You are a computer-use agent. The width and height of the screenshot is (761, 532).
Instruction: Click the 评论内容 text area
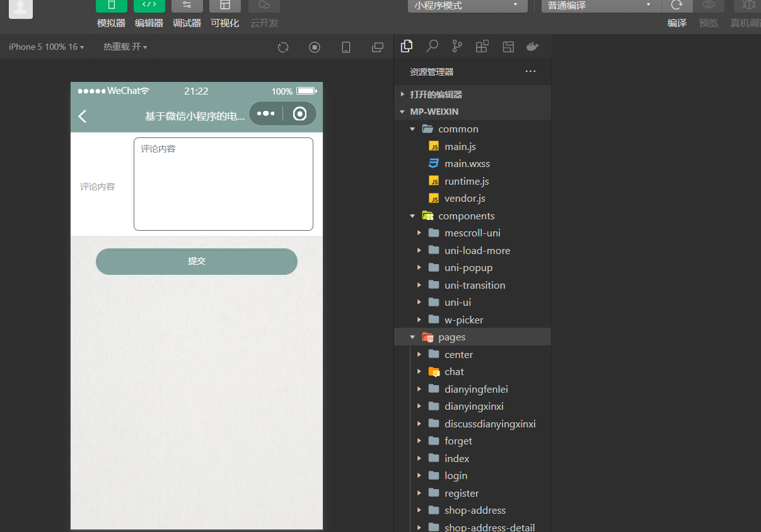(223, 184)
